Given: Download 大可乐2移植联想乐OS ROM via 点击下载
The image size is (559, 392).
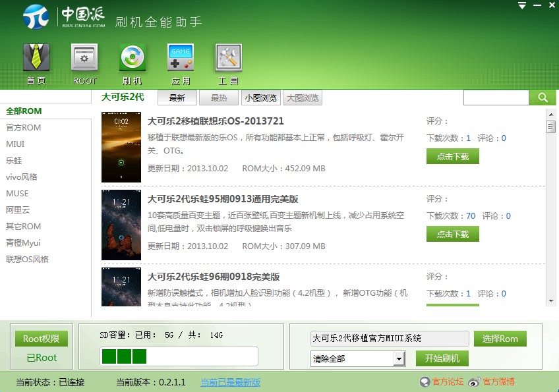Looking at the screenshot, I should tap(453, 156).
